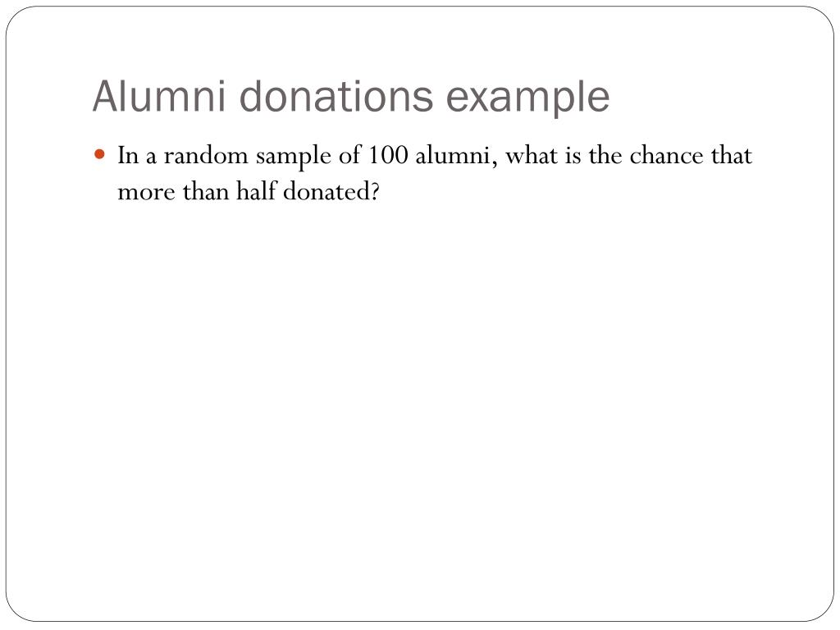Viewport: 840px width, 630px height.
Task: Click the number "100" in the bullet text
Action: pos(388,155)
